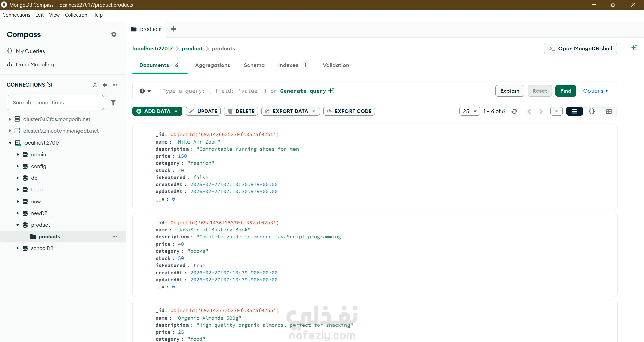Click localhost:27017 breadcrumb link
The width and height of the screenshot is (644, 342).
[153, 49]
